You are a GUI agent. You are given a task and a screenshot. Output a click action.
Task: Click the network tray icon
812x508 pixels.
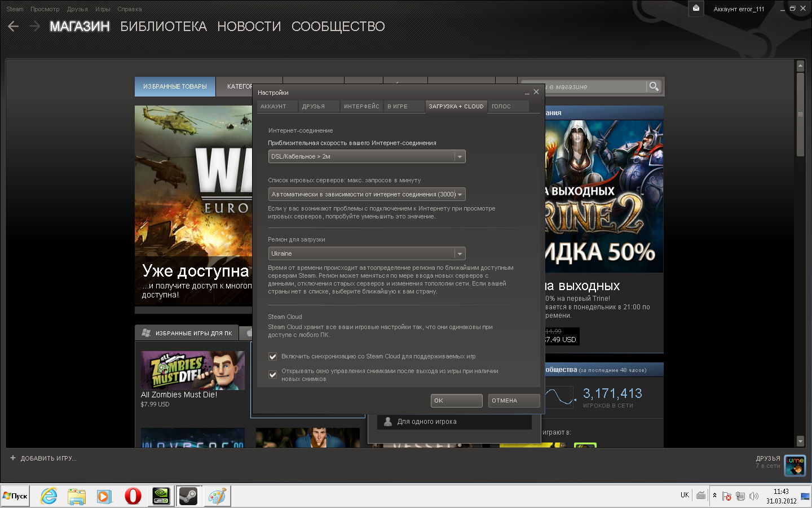(740, 496)
